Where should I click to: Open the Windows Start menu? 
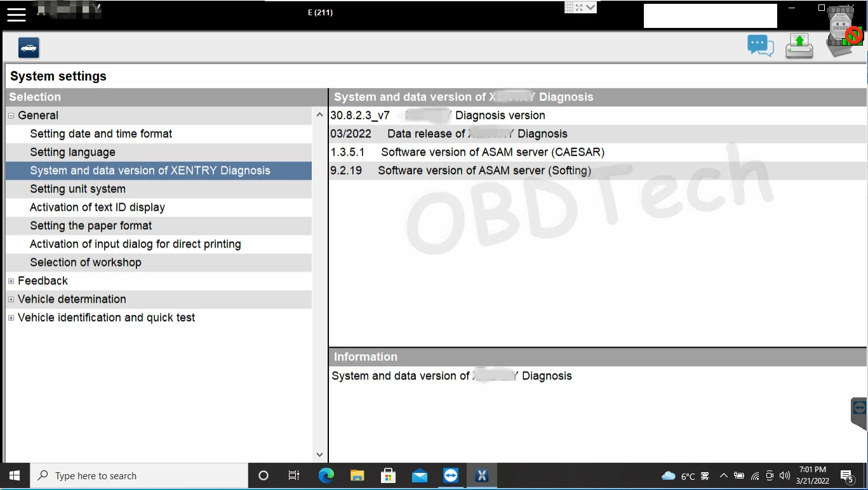15,476
